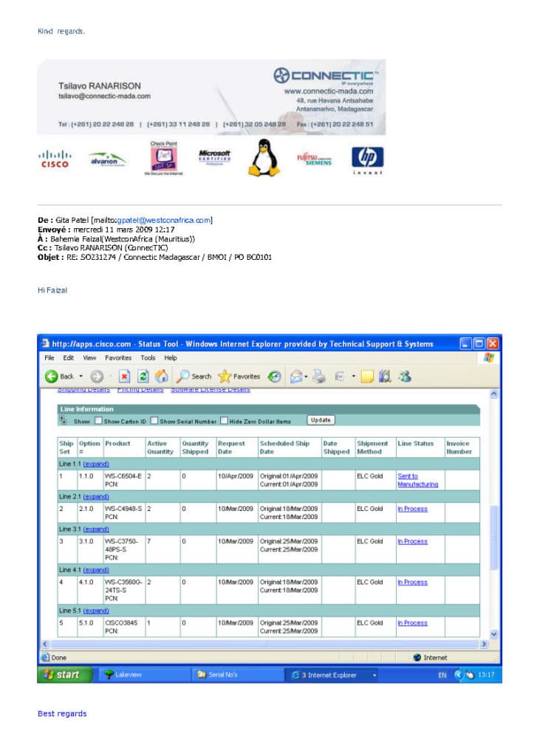Open the View menu
This screenshot has width=534, height=756.
pos(89,358)
